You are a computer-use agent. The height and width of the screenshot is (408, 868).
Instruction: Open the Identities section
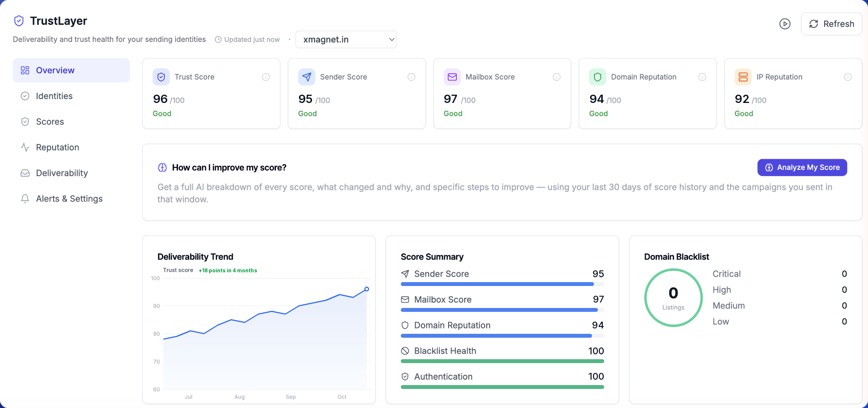71,96
